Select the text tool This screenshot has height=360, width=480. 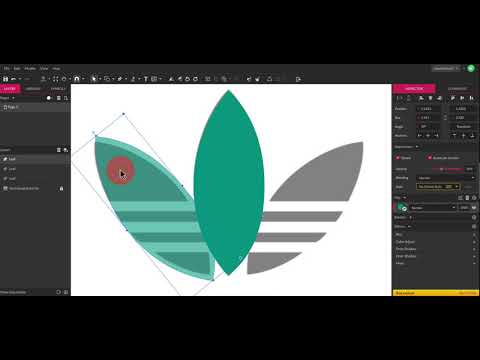[146, 79]
